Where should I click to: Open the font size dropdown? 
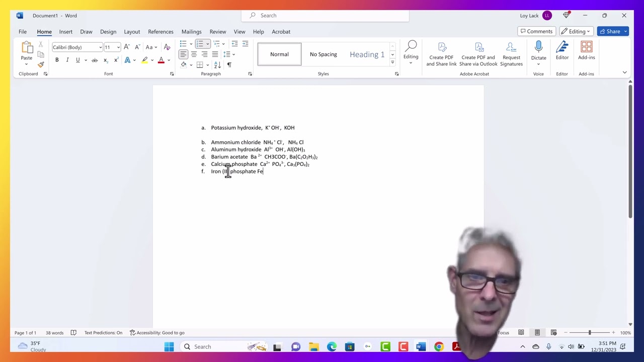point(118,47)
